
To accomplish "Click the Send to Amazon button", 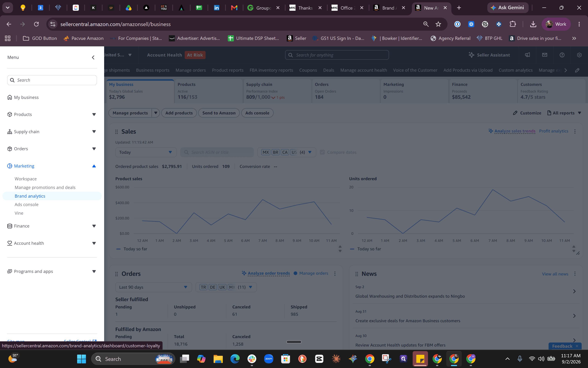I will [x=219, y=113].
